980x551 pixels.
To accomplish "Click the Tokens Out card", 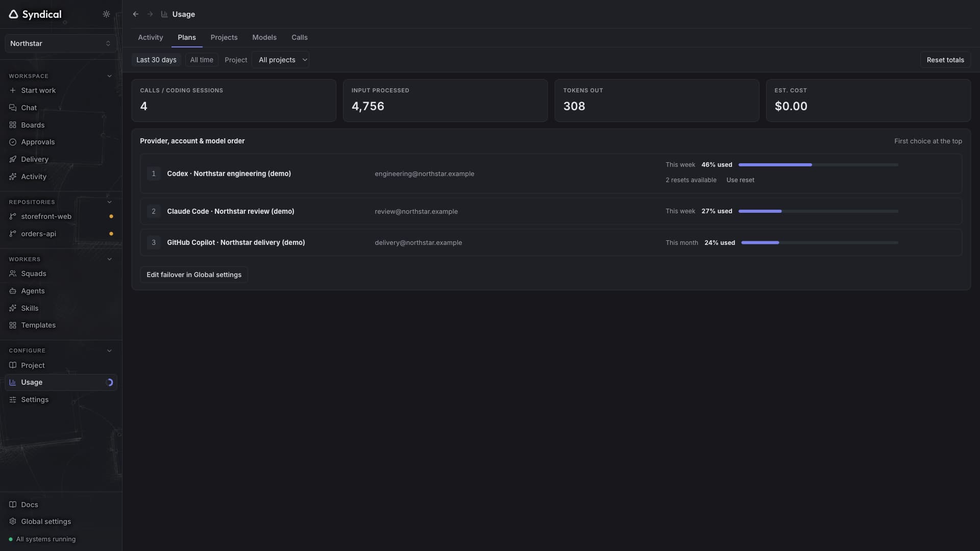I will point(657,101).
